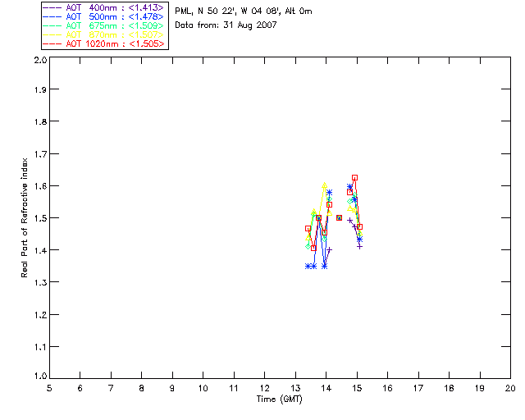
Task: Click the red square at 1.4 near 13.6
Action: [x=313, y=249]
